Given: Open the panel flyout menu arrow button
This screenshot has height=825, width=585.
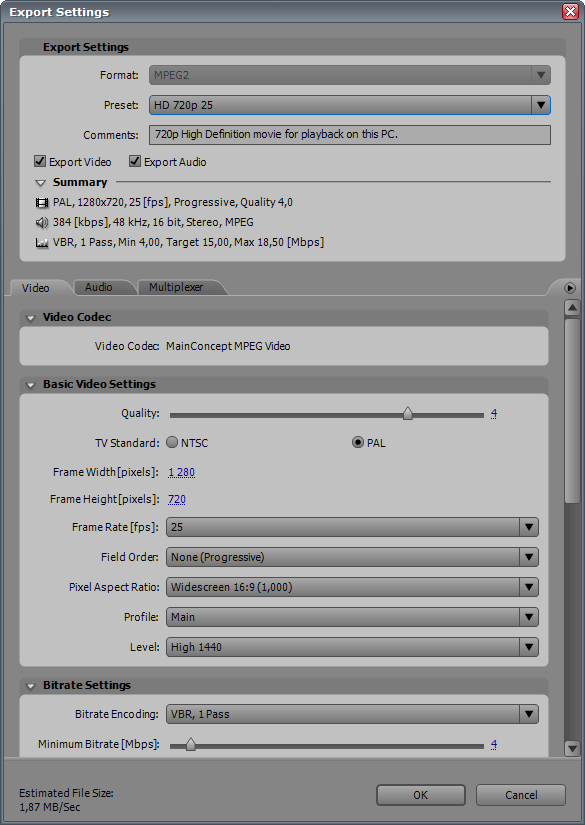Looking at the screenshot, I should click(x=570, y=288).
